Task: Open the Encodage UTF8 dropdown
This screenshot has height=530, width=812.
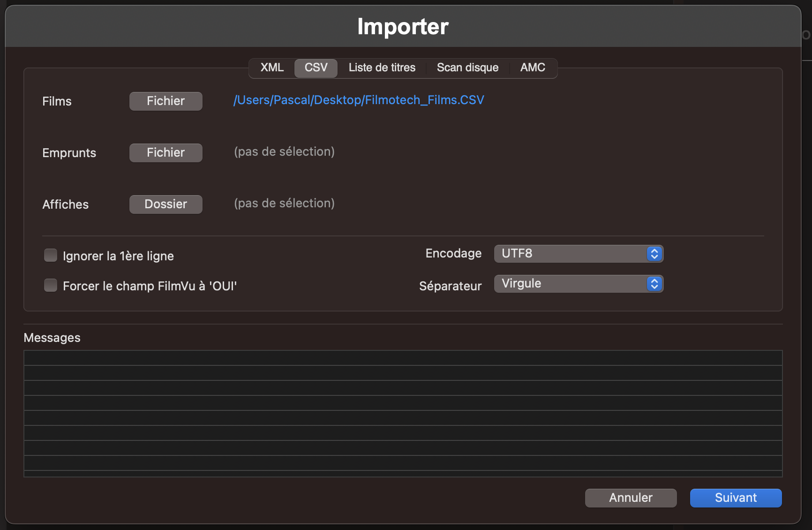Action: tap(579, 254)
